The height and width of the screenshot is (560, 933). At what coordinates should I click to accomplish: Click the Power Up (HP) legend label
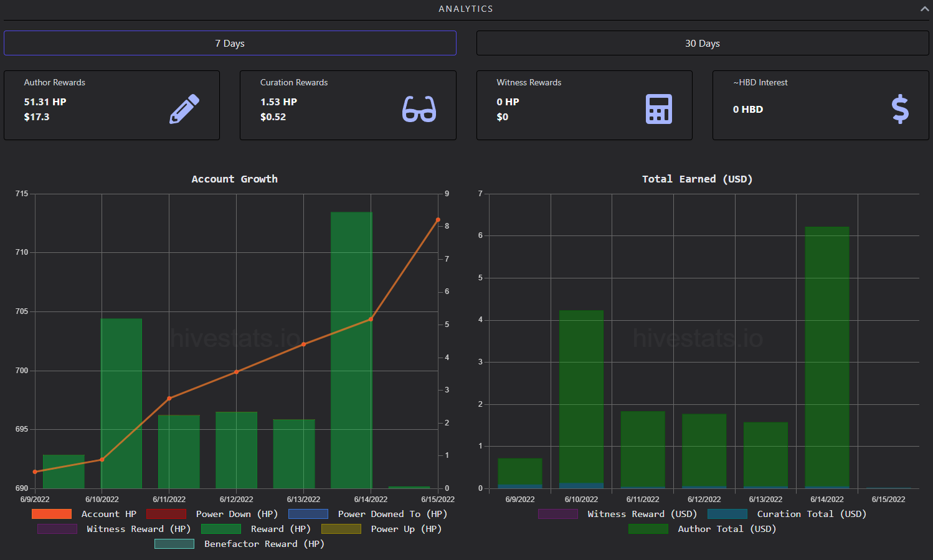point(406,529)
